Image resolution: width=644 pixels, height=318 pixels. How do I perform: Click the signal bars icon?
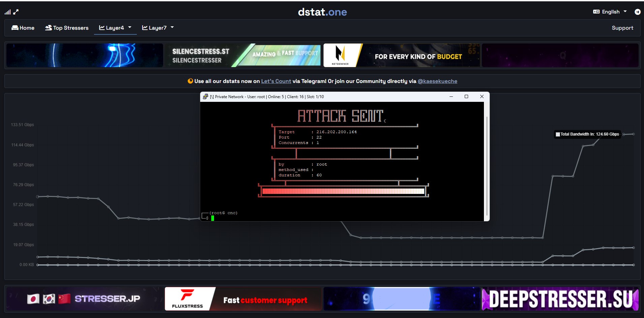coord(7,12)
